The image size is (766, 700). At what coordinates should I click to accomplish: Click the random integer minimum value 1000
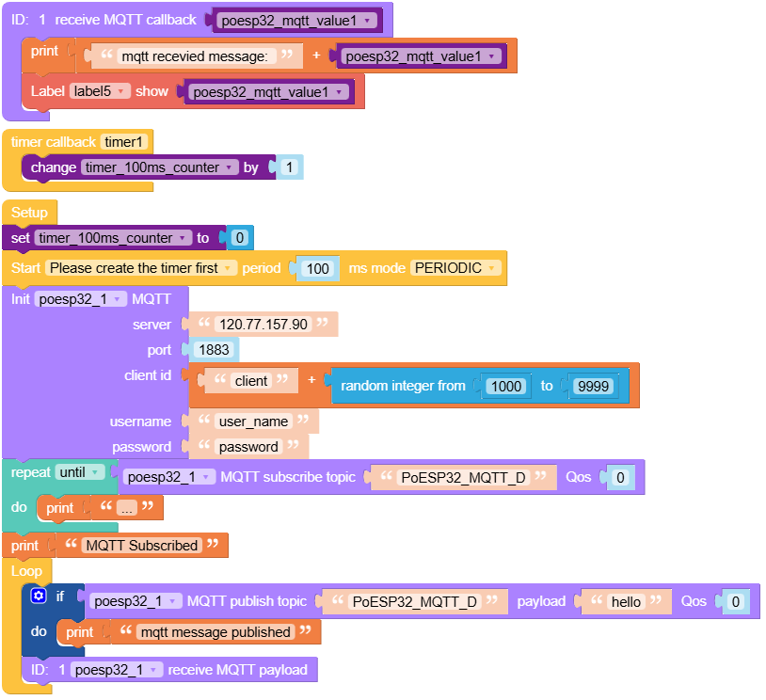504,386
